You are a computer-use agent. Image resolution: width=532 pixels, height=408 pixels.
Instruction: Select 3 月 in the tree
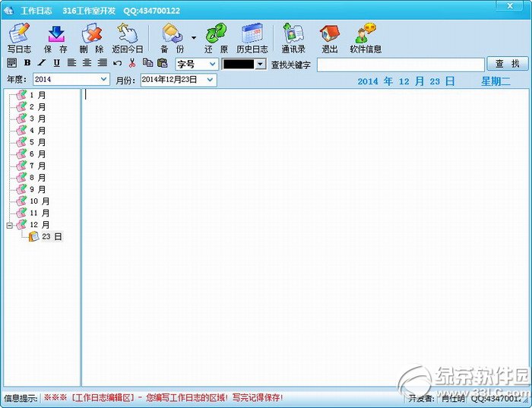click(x=31, y=119)
